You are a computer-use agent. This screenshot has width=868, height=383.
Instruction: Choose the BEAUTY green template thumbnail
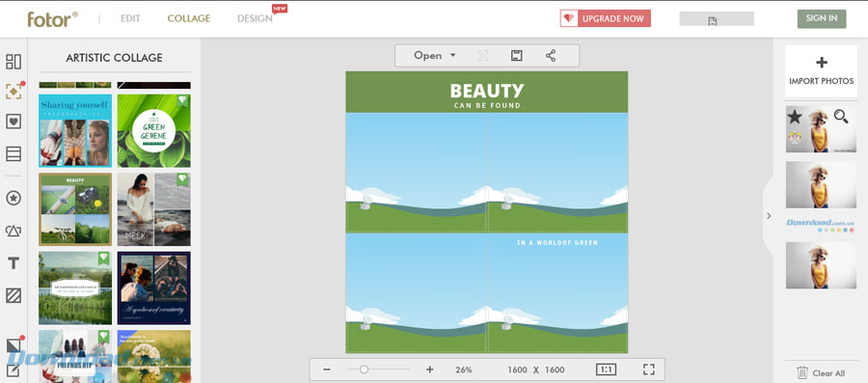[x=75, y=209]
